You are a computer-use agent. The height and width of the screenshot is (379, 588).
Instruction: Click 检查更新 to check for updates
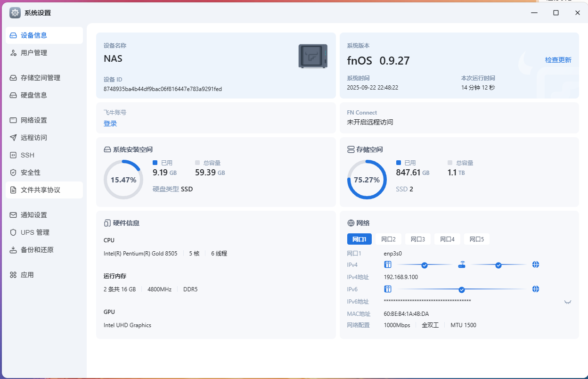point(558,60)
